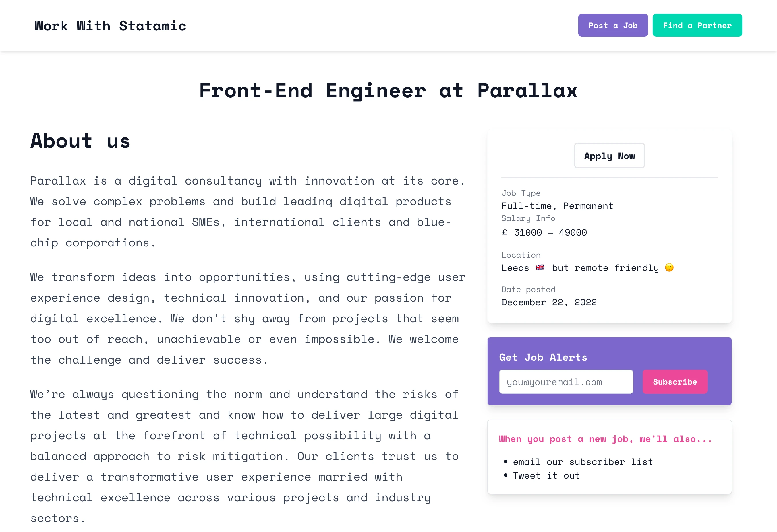
Task: Click the About us heading
Action: (80, 141)
